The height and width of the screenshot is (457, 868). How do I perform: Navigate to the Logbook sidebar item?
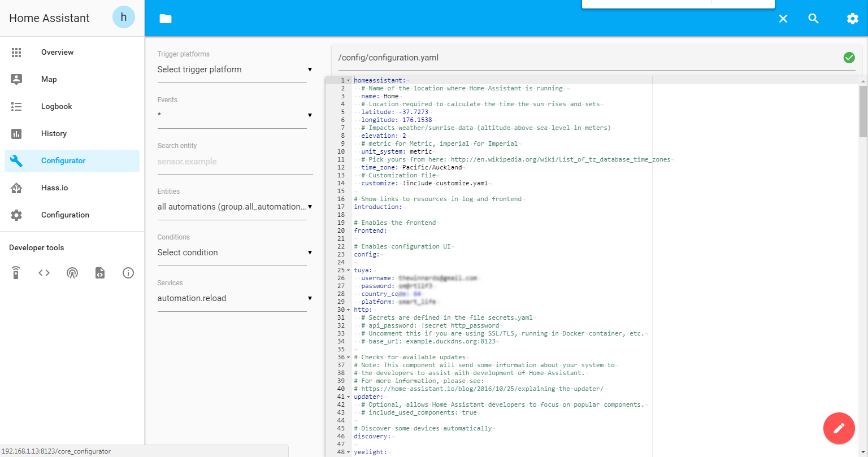pyautogui.click(x=57, y=106)
